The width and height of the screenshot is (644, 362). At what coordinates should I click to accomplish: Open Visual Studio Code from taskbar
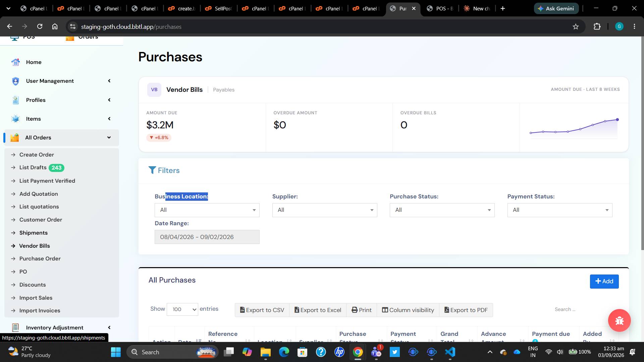pos(450,352)
